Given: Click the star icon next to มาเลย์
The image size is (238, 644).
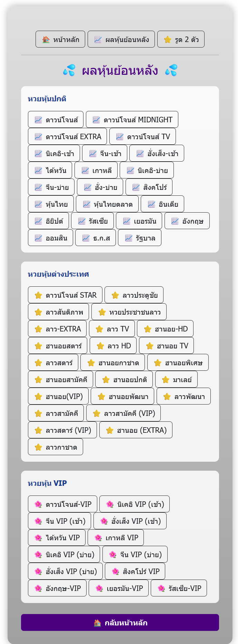Looking at the screenshot, I should click(x=166, y=380).
